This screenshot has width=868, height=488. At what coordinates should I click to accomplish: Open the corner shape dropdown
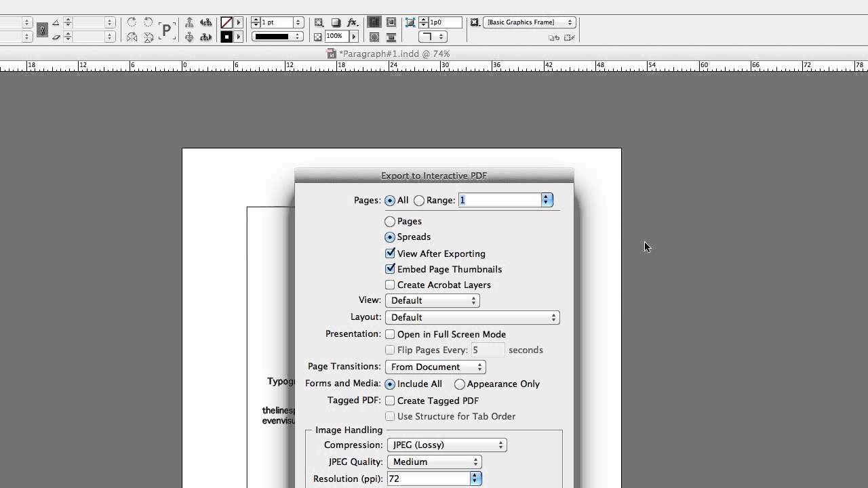coord(433,37)
